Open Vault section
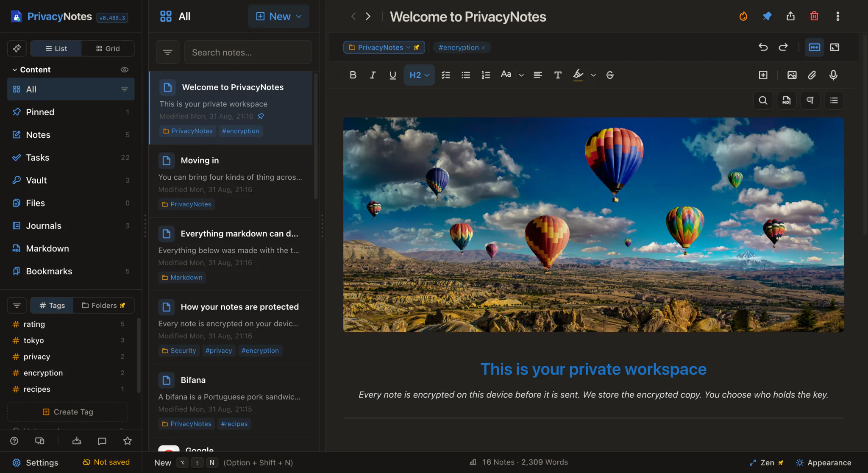868x473 pixels. (x=71, y=180)
